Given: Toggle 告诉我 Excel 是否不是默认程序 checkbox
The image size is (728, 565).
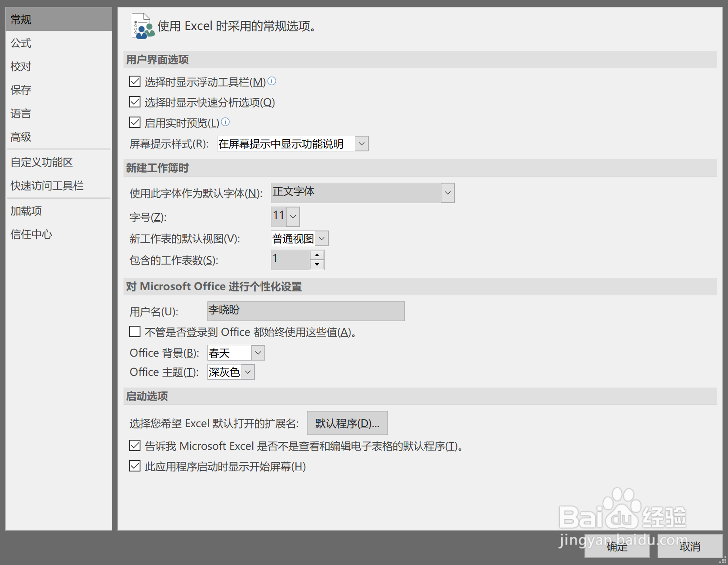Looking at the screenshot, I should (135, 445).
